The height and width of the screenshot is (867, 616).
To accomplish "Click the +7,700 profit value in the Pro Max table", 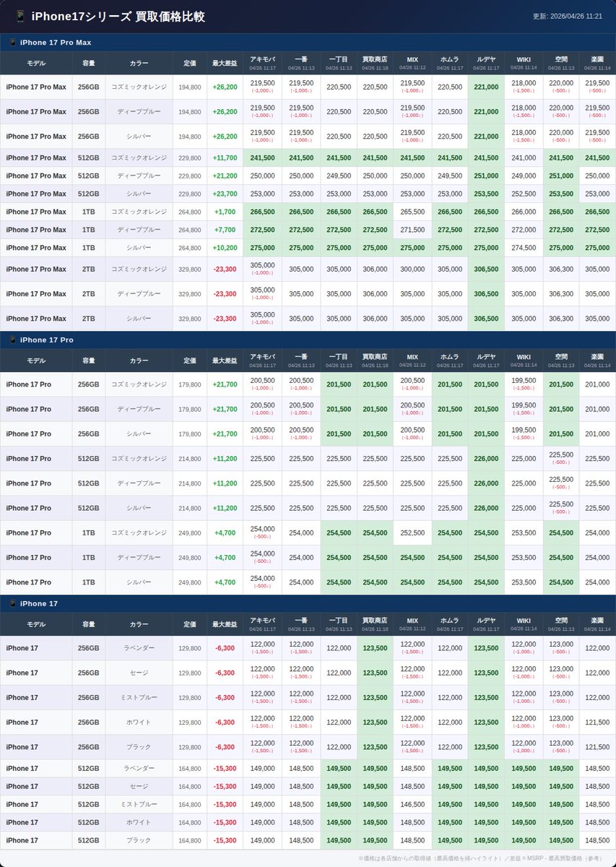I will (x=225, y=230).
